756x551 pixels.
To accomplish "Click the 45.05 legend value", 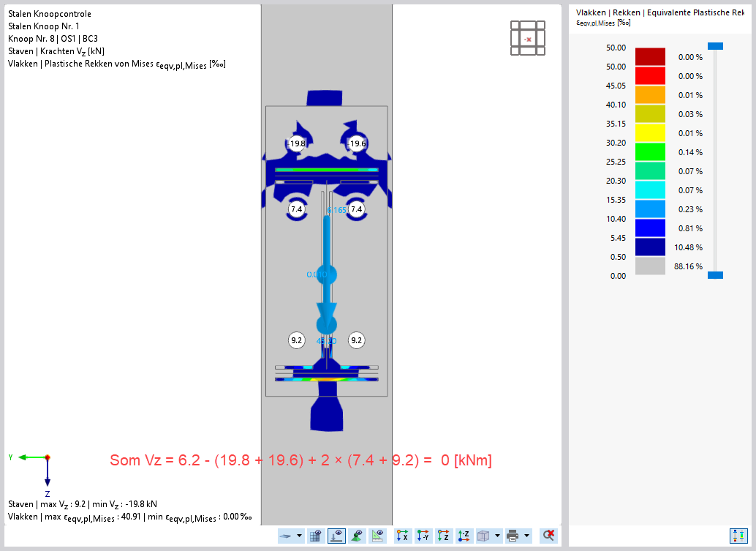I will 616,86.
